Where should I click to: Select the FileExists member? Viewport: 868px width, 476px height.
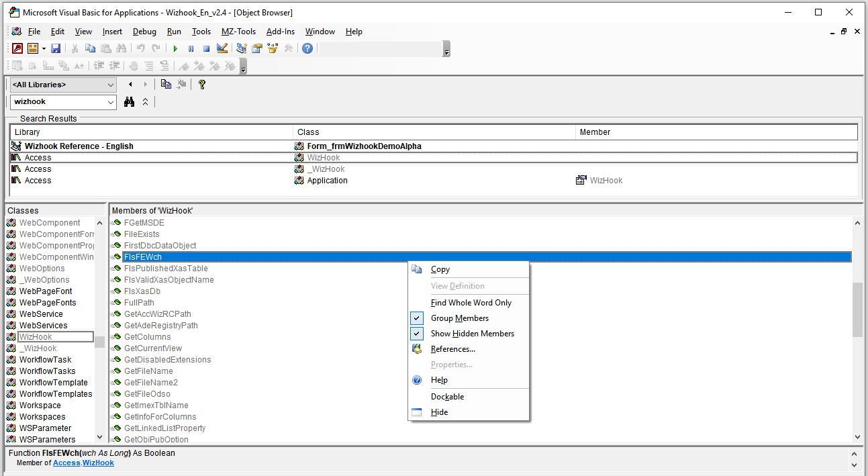[142, 234]
